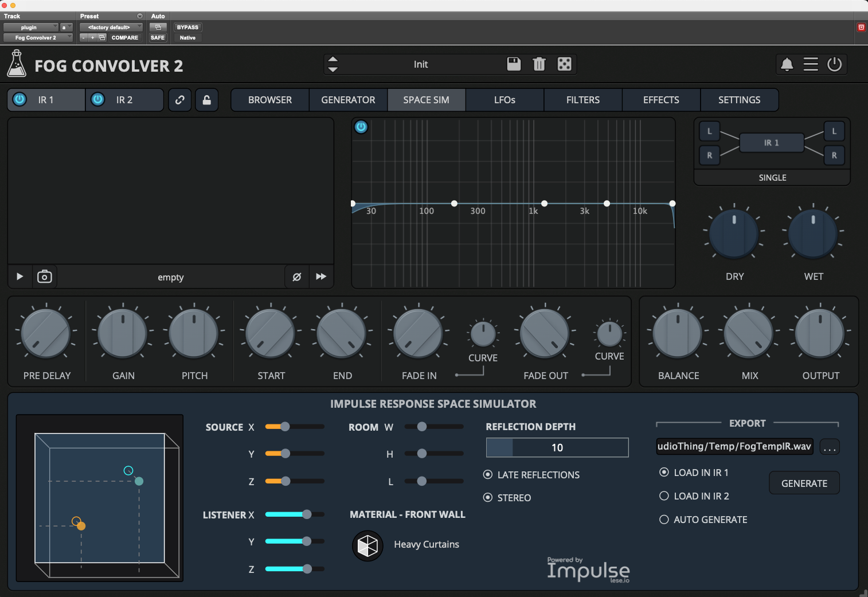
Task: Open the GENERATOR tab
Action: pos(348,100)
